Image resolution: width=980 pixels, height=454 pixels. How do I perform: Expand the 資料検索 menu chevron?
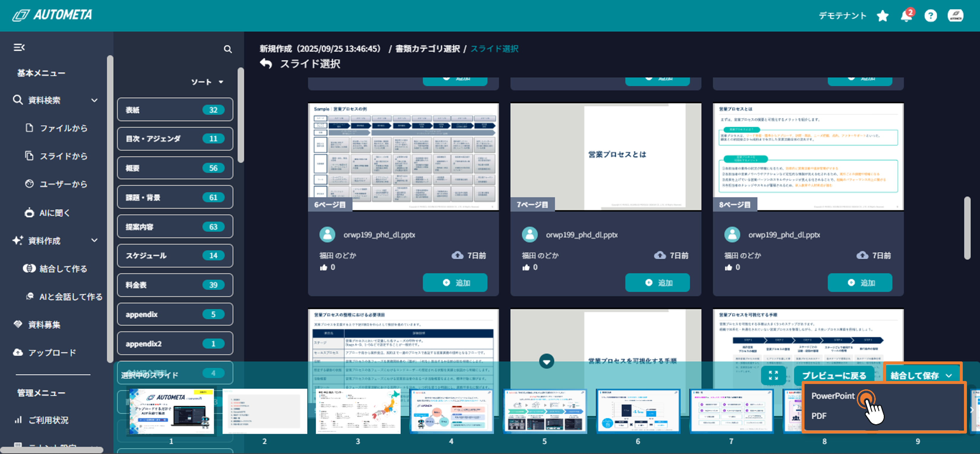coord(94,100)
